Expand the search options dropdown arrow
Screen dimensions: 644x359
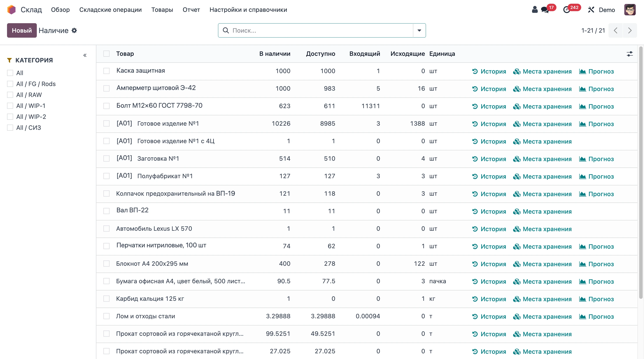click(x=419, y=30)
